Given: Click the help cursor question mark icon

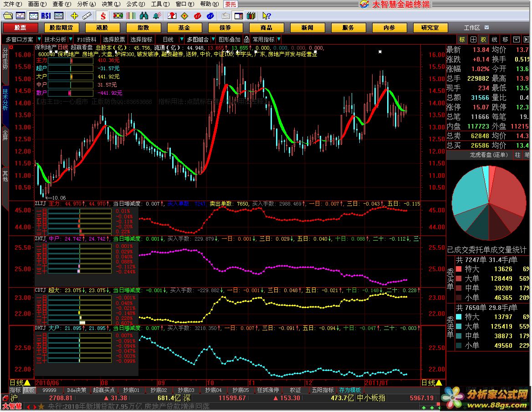Looking at the screenshot, I should coord(266,15).
